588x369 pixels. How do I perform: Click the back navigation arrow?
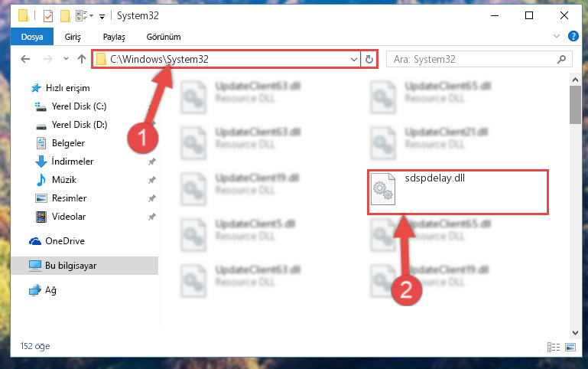(25, 59)
